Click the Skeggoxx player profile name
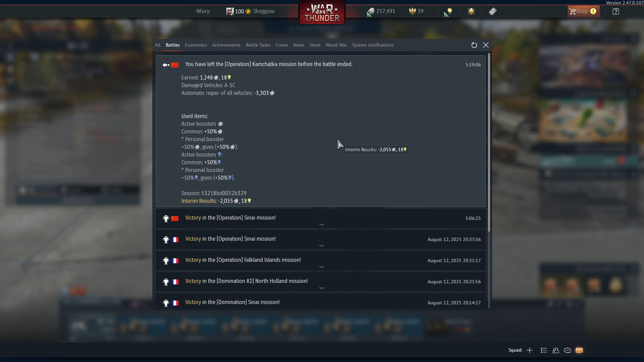Screen dimensions: 644x362 264,11
